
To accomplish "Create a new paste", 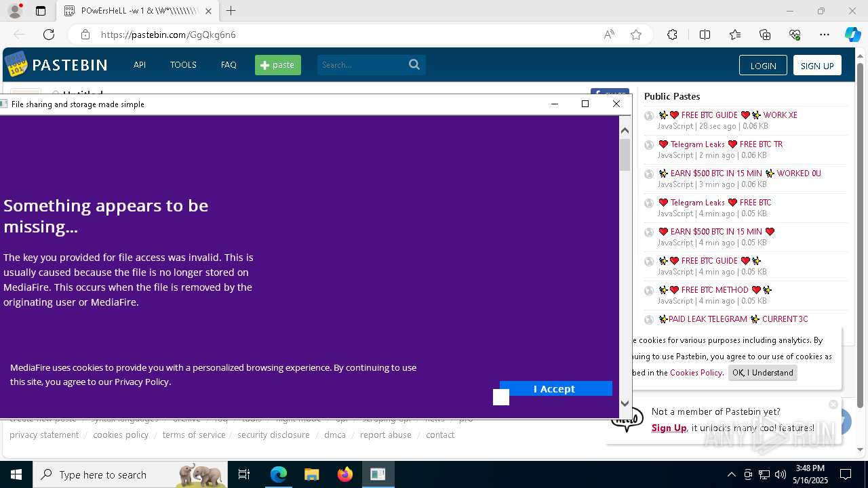I will (278, 65).
